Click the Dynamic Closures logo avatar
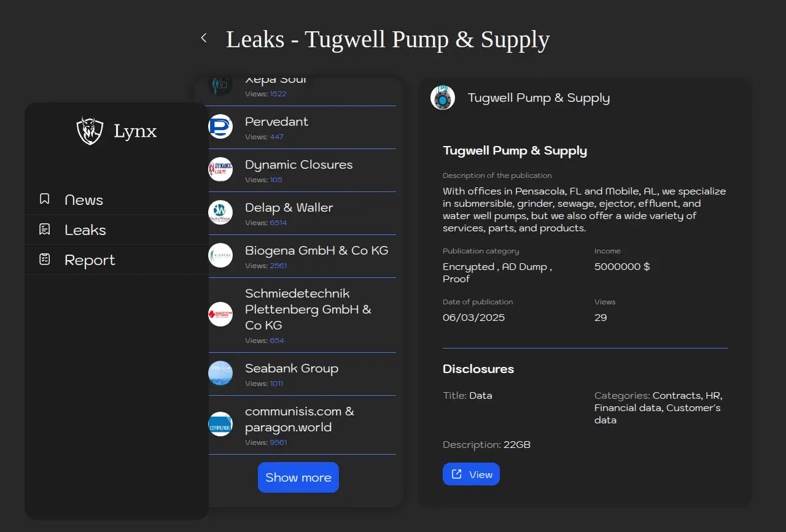Viewport: 786px width, 532px height. [220, 169]
